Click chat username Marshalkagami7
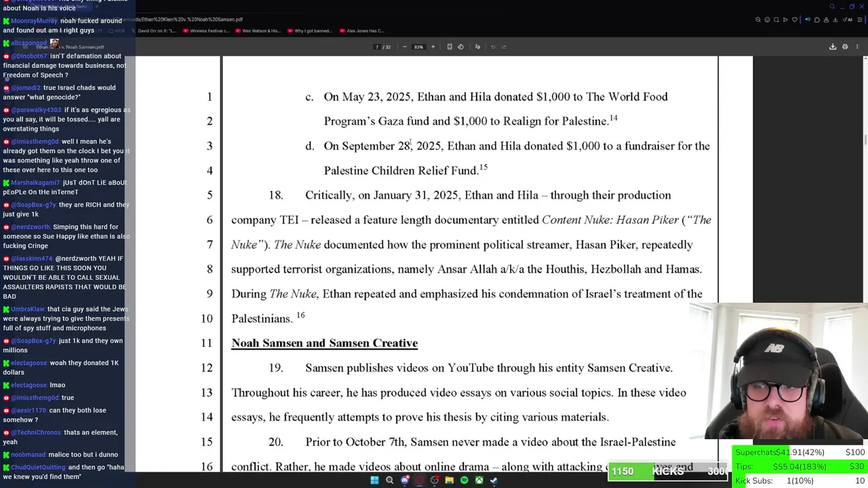This screenshot has height=488, width=868. click(35, 182)
